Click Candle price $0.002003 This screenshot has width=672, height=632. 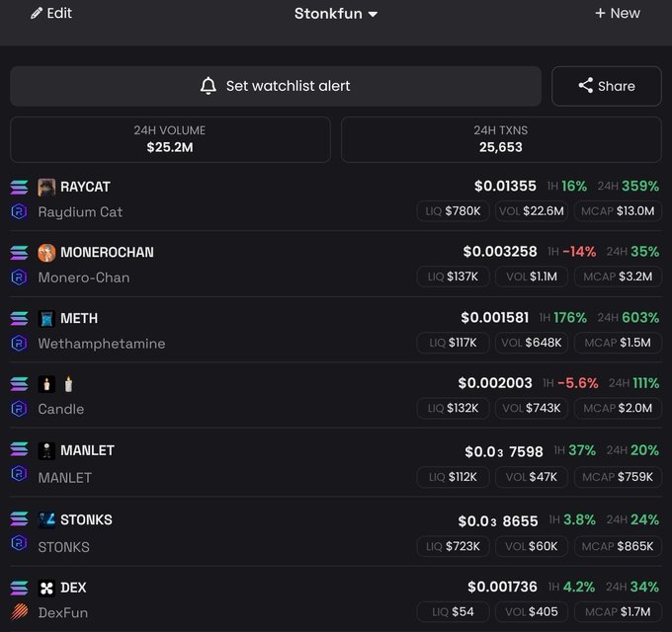click(x=495, y=383)
